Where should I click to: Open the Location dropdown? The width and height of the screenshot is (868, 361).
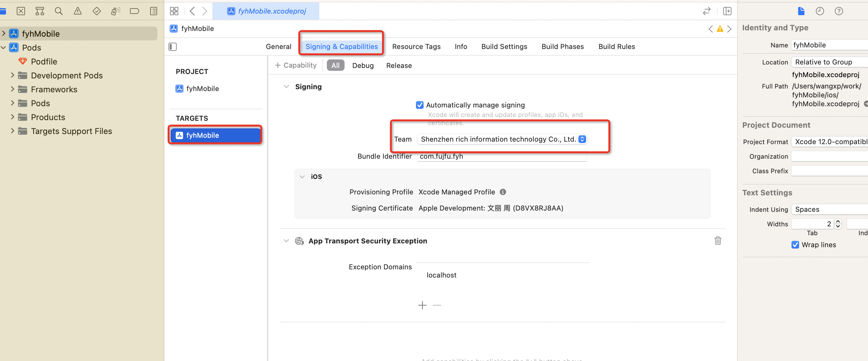pyautogui.click(x=829, y=62)
